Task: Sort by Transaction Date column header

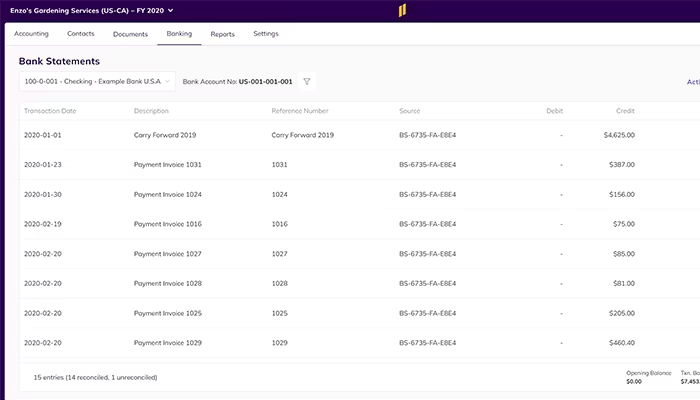Action: (x=50, y=111)
